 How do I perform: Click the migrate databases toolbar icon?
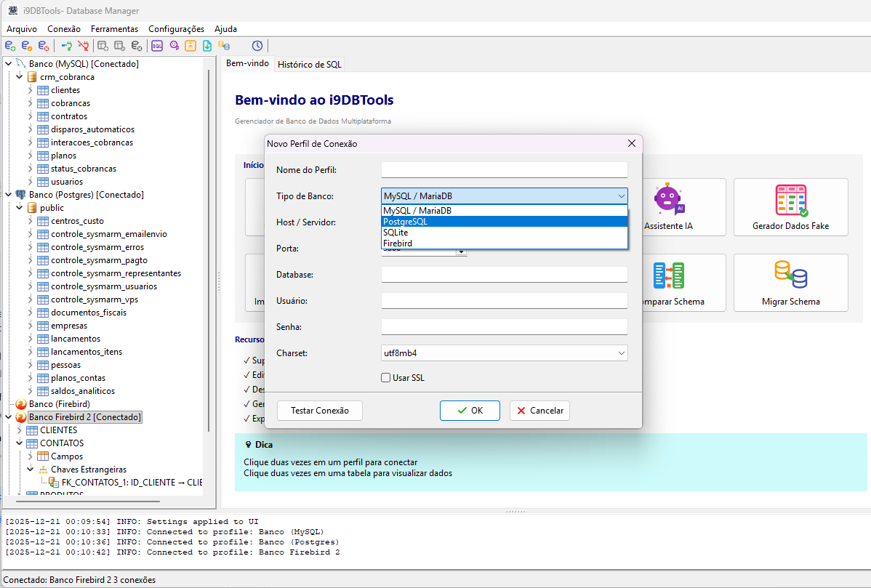(224, 46)
